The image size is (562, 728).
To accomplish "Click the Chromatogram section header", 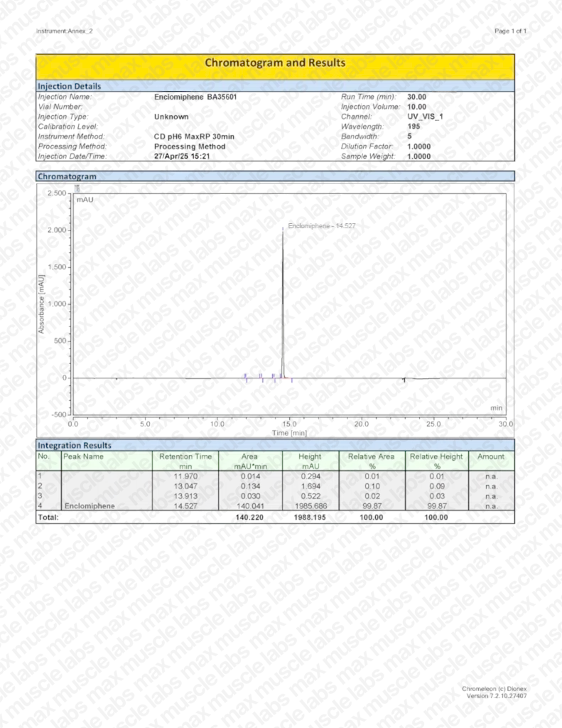I will pos(67,176).
